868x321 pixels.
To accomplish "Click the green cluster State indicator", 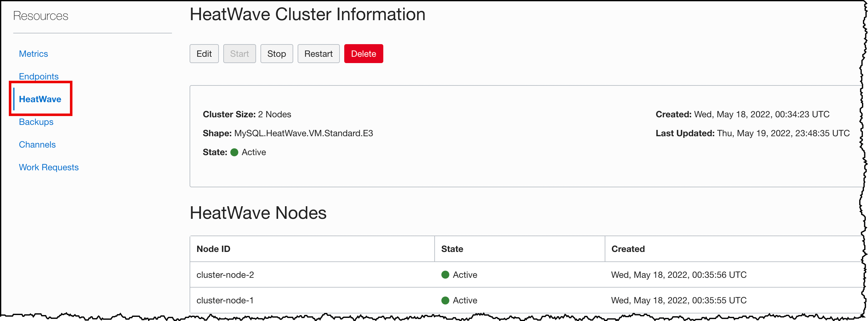I will tap(234, 152).
